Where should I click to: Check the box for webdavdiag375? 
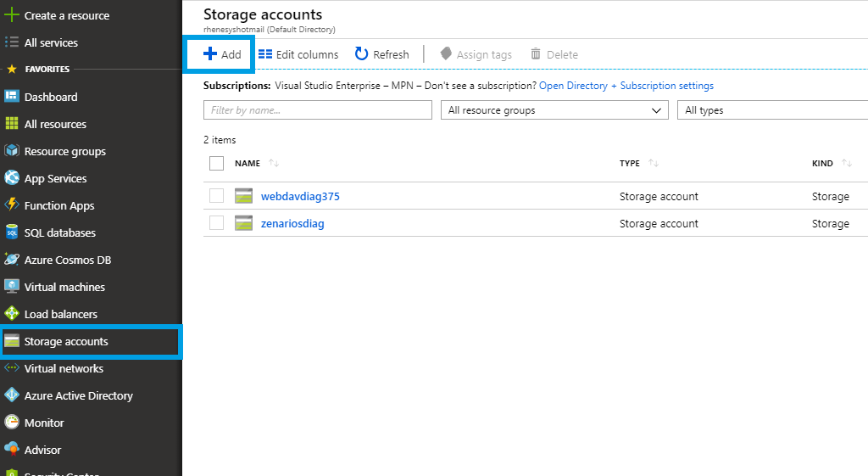click(216, 196)
